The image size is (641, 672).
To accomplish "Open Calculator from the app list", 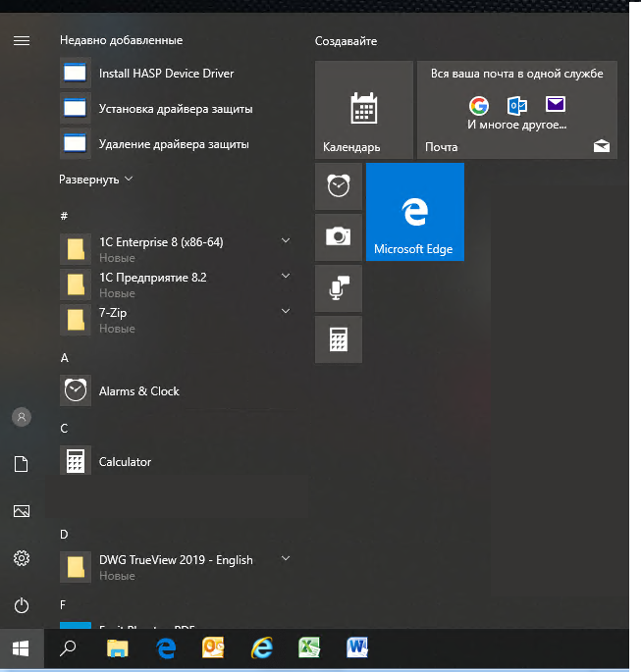I will tap(178, 462).
